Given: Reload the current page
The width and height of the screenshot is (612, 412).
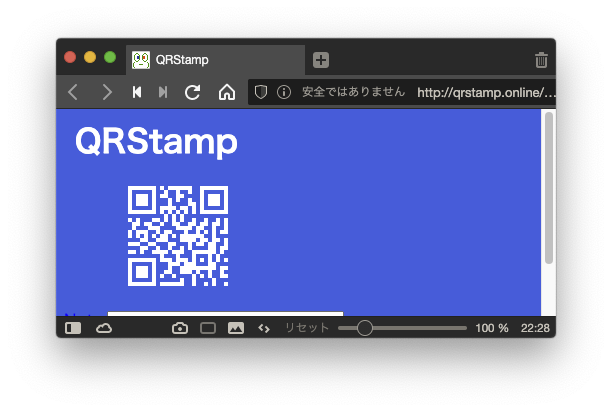Looking at the screenshot, I should 193,92.
